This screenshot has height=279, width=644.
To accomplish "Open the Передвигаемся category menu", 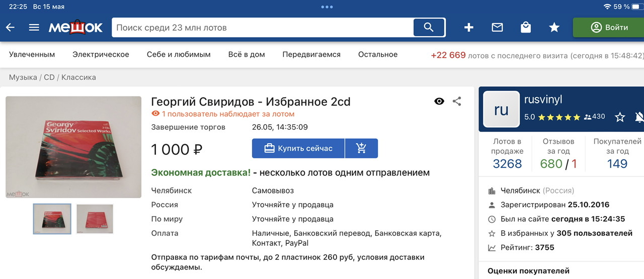I will tap(311, 54).
